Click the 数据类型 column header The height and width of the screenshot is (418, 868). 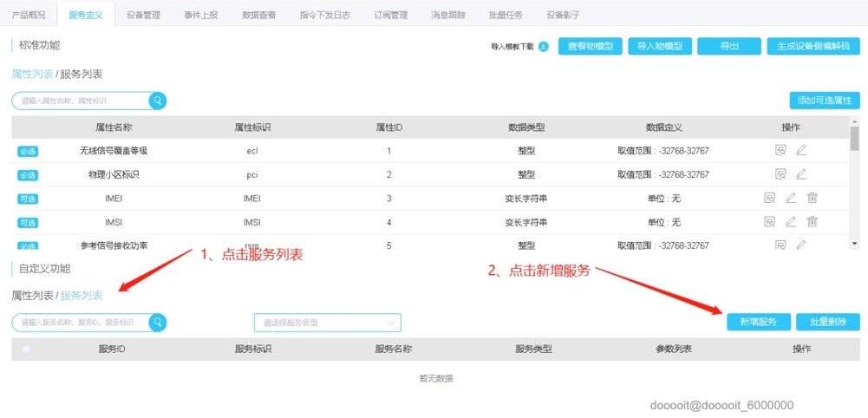click(526, 127)
